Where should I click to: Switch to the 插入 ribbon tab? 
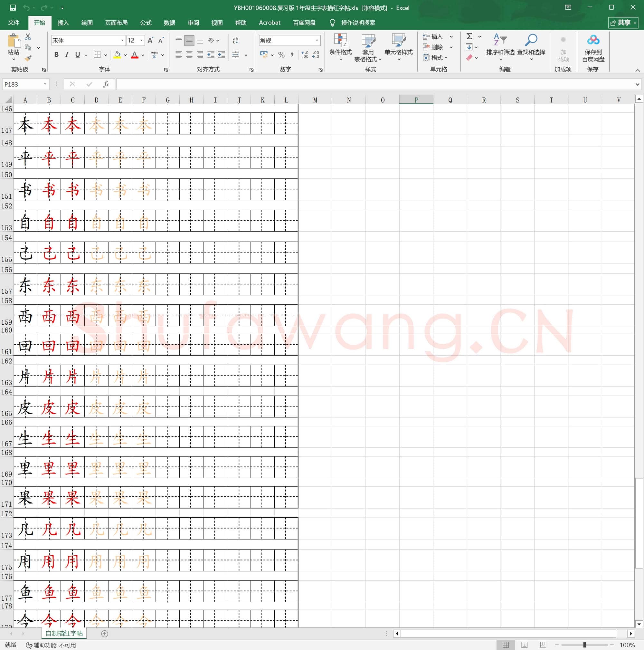point(63,23)
